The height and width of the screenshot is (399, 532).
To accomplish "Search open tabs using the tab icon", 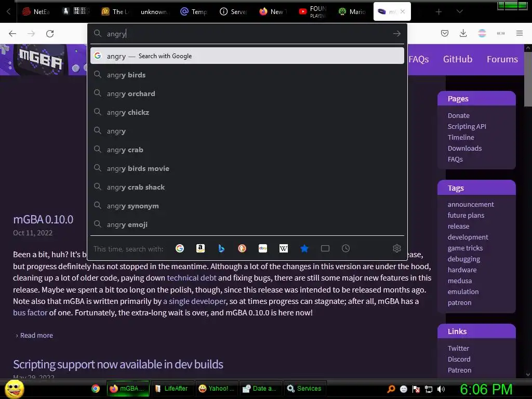I will pyautogui.click(x=325, y=248).
